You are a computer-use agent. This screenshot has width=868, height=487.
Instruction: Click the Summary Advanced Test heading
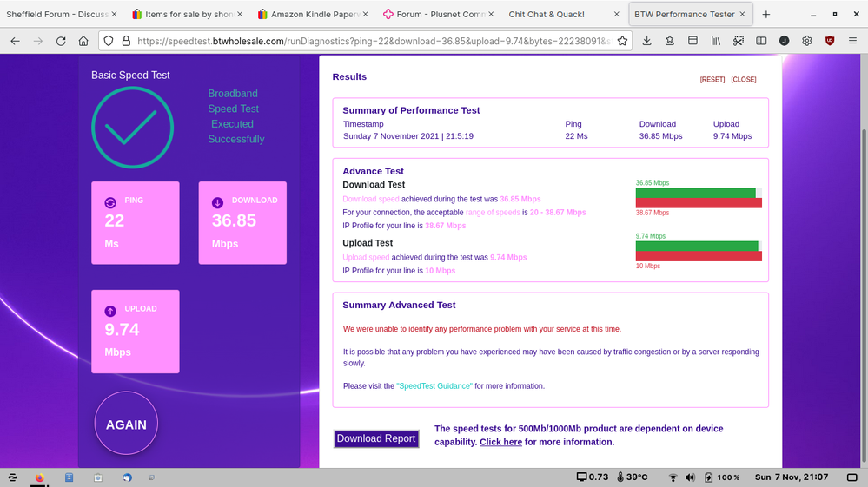point(399,306)
